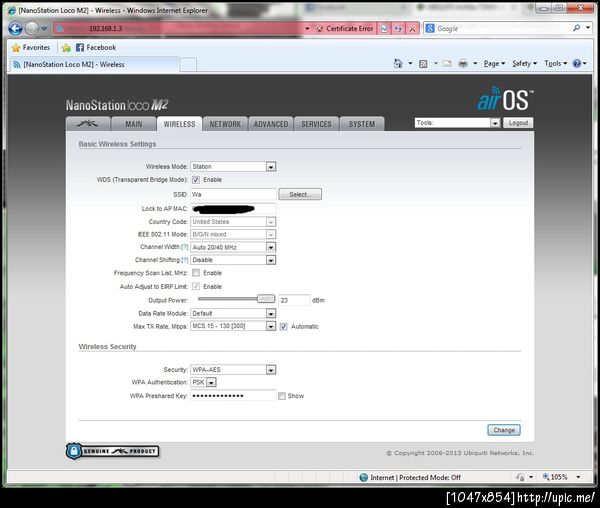Switch to the SERVICES tab
Viewport: 600px width, 508px height.
tap(316, 124)
